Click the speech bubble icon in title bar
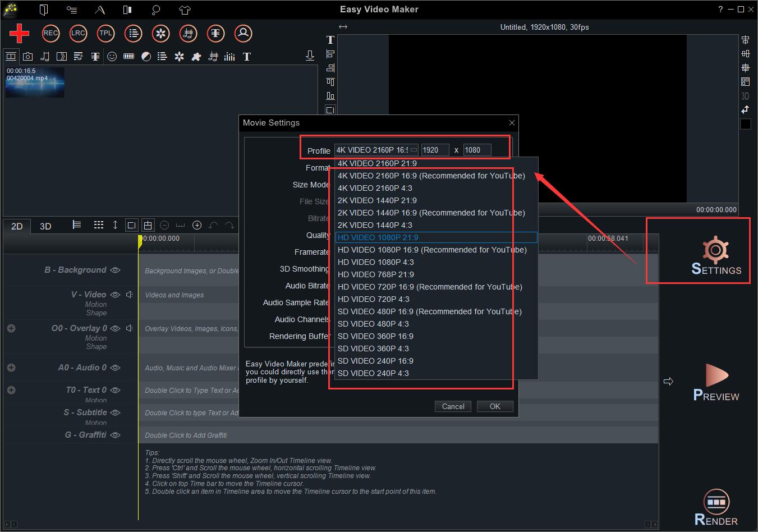Screen dimensions: 758x532 pyautogui.click(x=156, y=10)
